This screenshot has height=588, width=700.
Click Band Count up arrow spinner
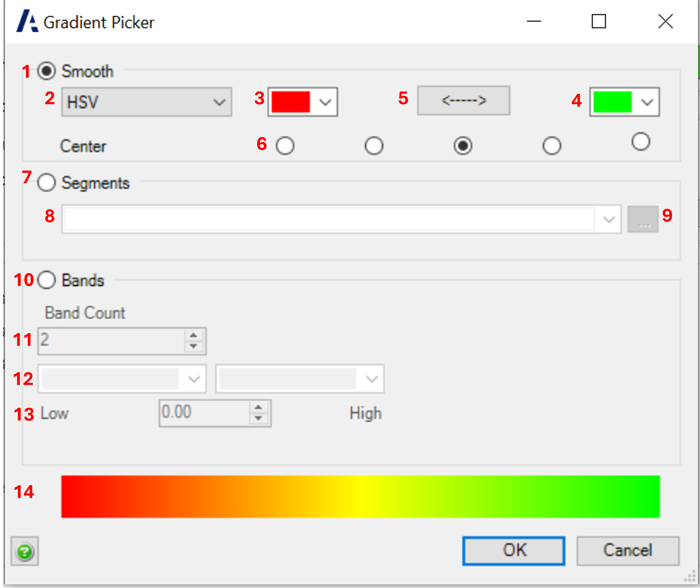(193, 335)
